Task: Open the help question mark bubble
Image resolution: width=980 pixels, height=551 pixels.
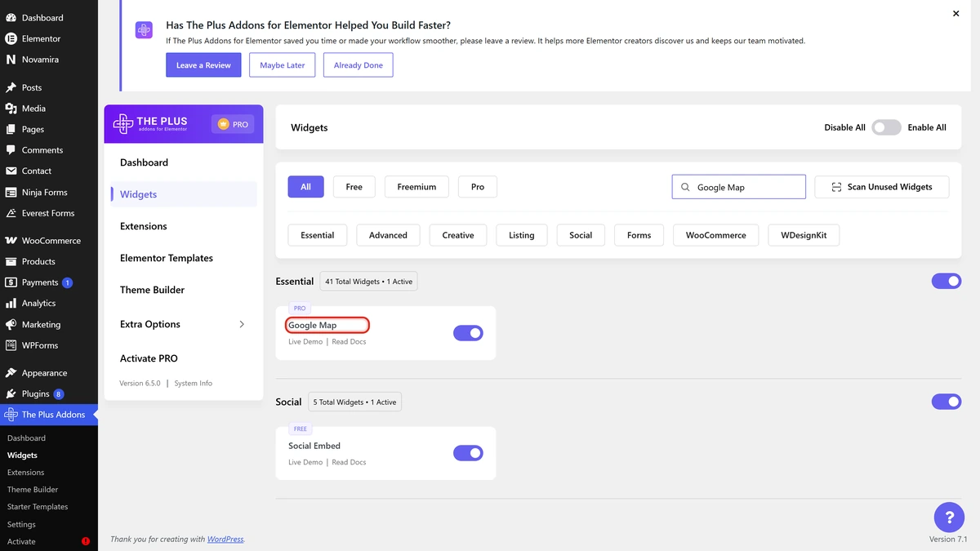Action: point(949,518)
